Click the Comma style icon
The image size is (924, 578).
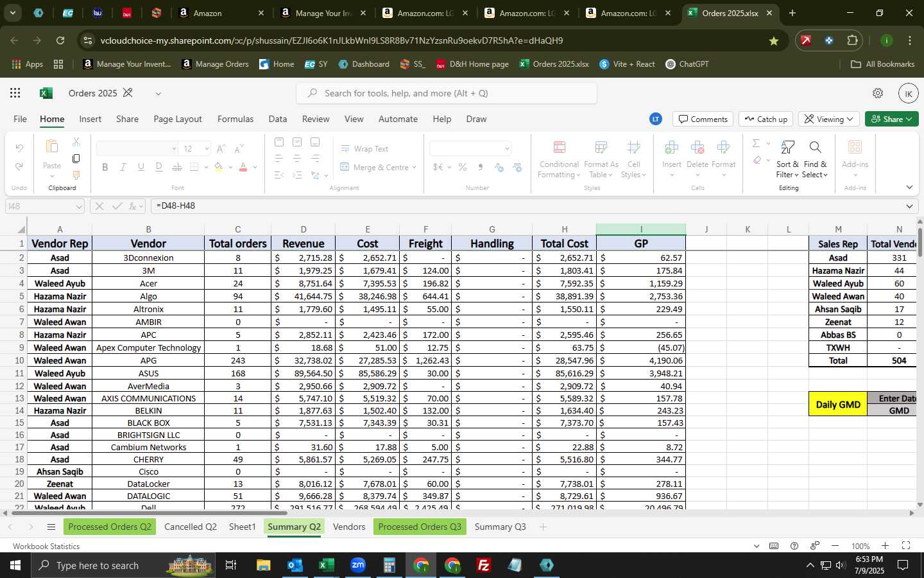[480, 167]
